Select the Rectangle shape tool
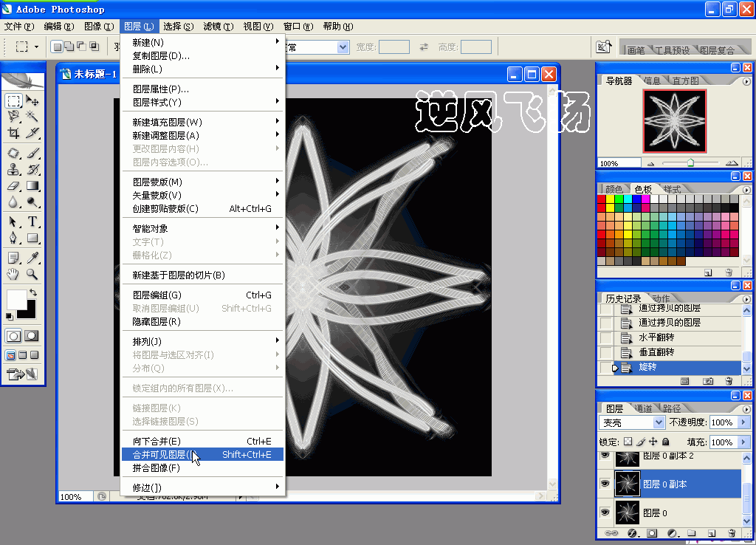 coord(32,238)
